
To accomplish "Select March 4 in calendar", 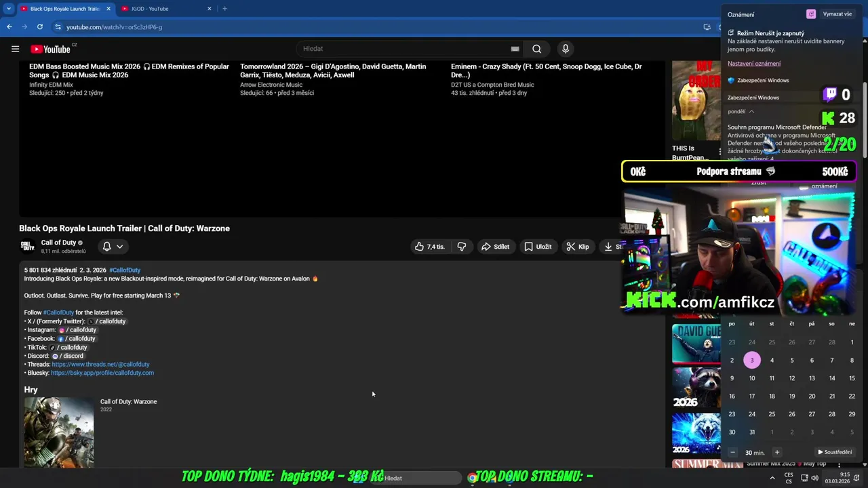I will coord(772,361).
